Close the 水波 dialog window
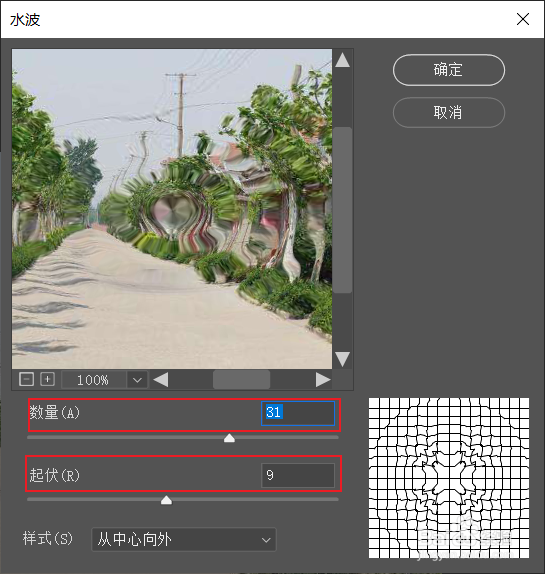Viewport: 545px width, 574px height. pos(523,19)
